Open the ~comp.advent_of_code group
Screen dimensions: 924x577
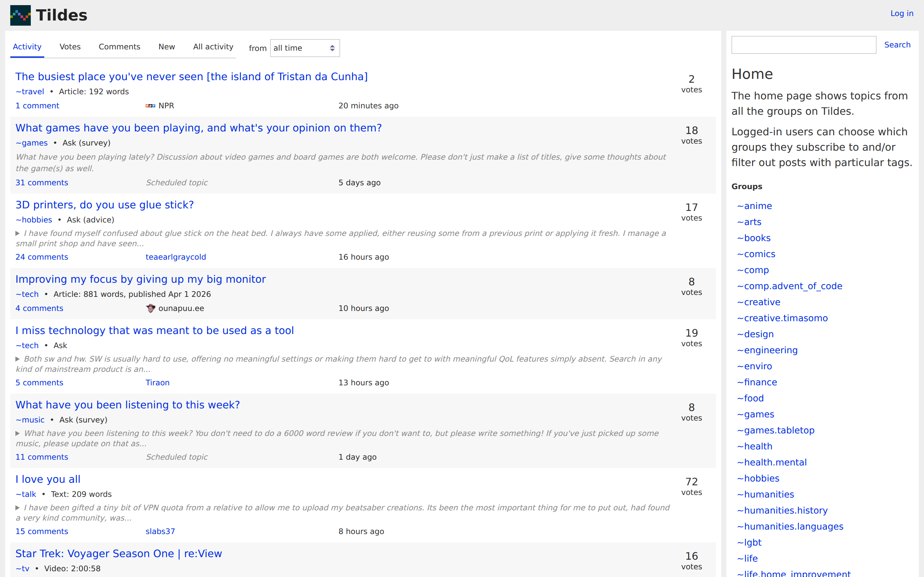789,286
